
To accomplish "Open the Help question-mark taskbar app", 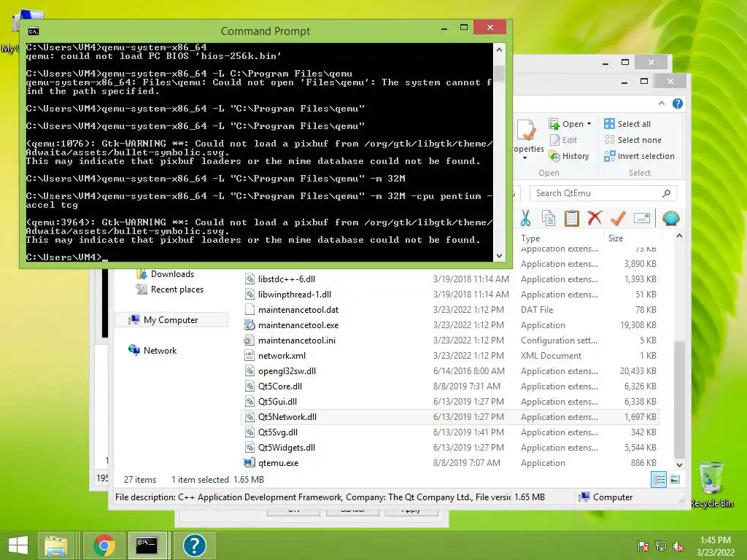I will tap(194, 545).
